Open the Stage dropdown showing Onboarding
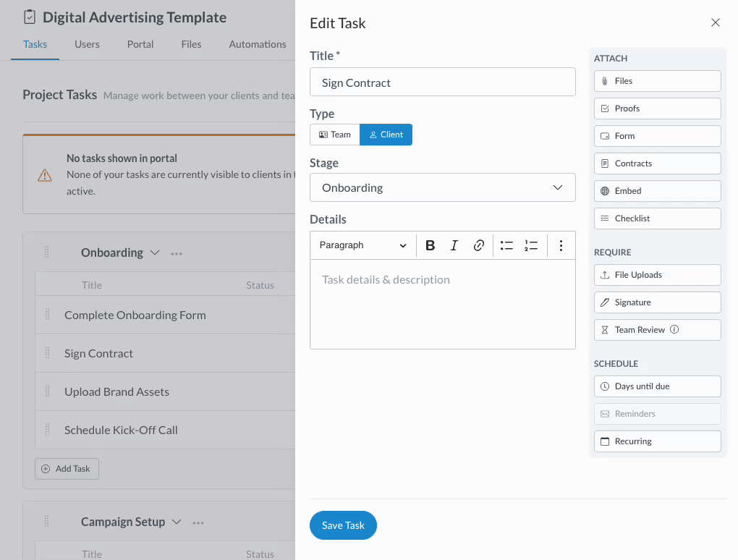738x560 pixels. click(x=442, y=187)
